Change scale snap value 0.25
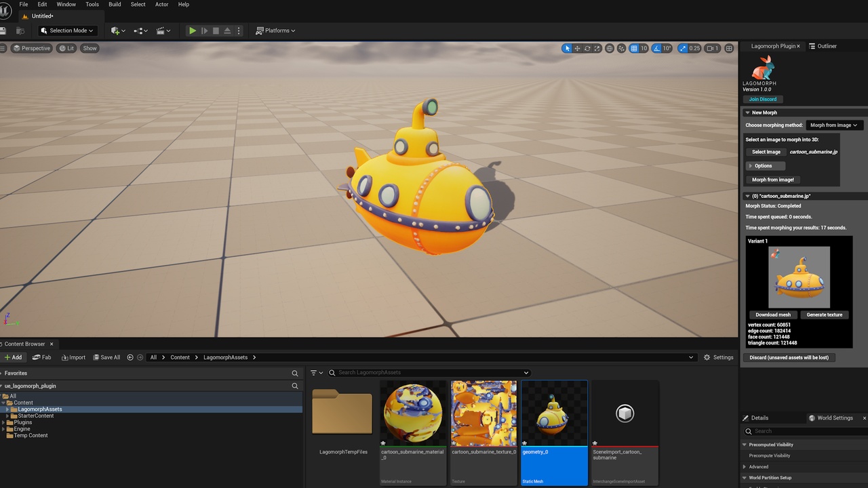The image size is (868, 488). click(694, 48)
